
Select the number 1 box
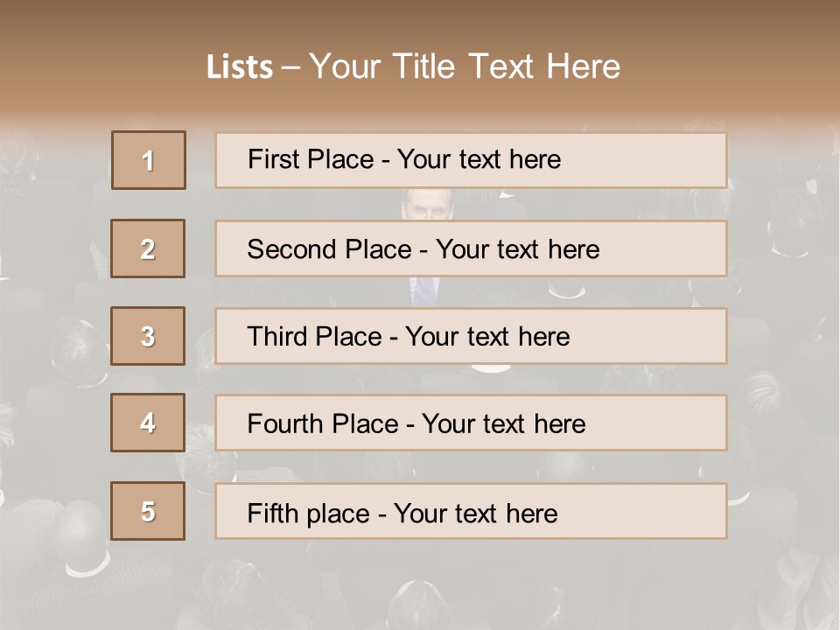(149, 160)
